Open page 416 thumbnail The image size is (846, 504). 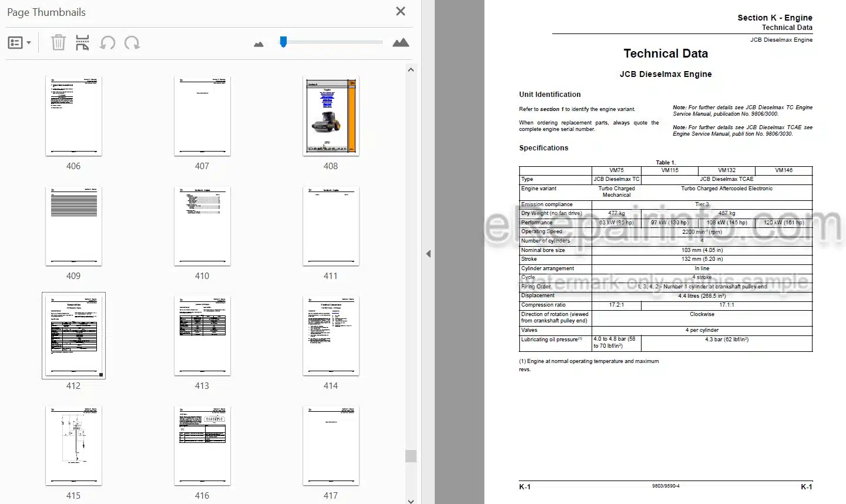click(202, 446)
